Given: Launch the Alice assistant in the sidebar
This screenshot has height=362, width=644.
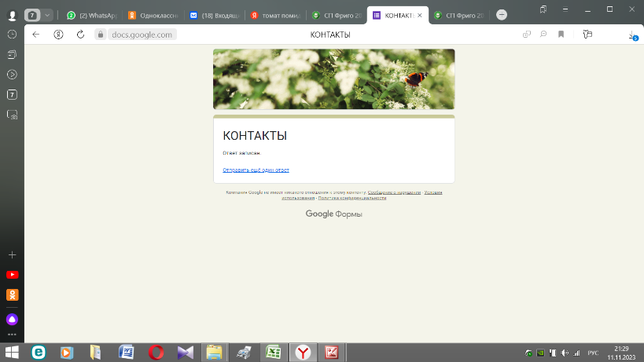Looking at the screenshot, I should pos(12,320).
